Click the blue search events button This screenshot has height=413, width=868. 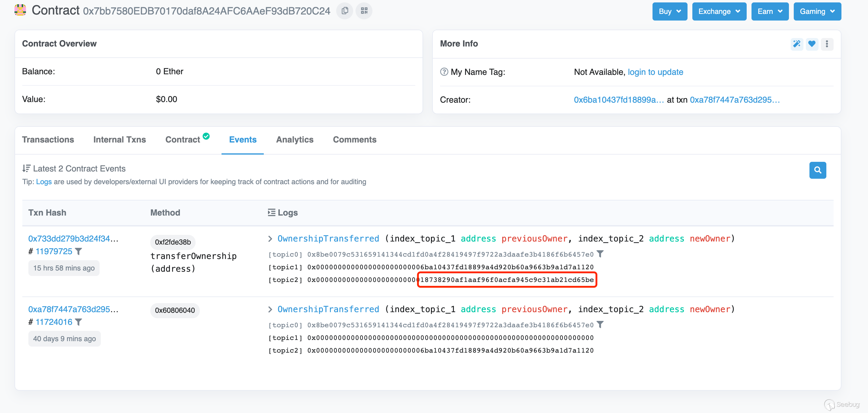[x=818, y=170]
